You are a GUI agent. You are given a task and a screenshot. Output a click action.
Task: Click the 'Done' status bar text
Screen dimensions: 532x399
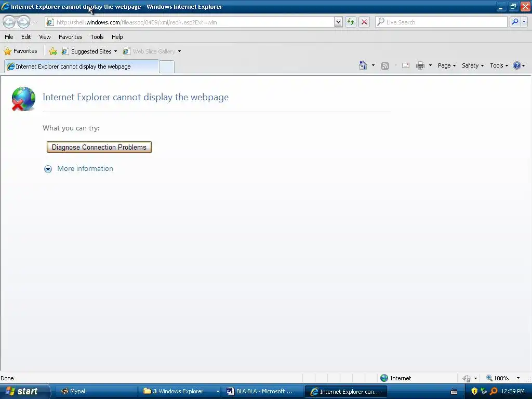pyautogui.click(x=7, y=378)
